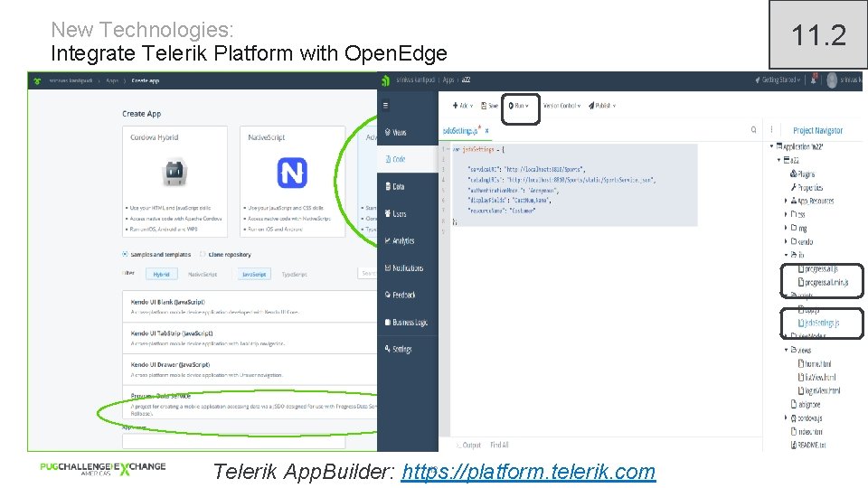Open the Publish dropdown
Screen dimensions: 868x488
point(602,106)
